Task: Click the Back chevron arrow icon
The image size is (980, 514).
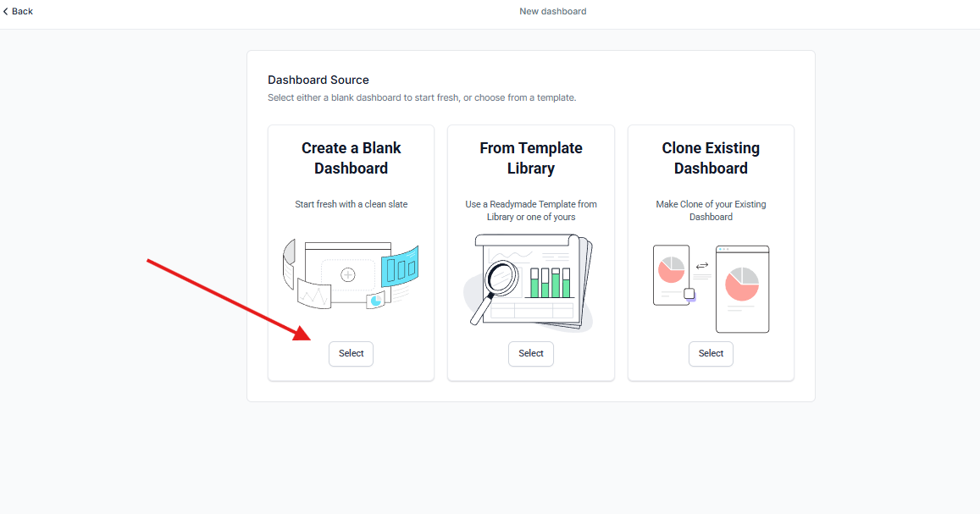Action: [6, 11]
